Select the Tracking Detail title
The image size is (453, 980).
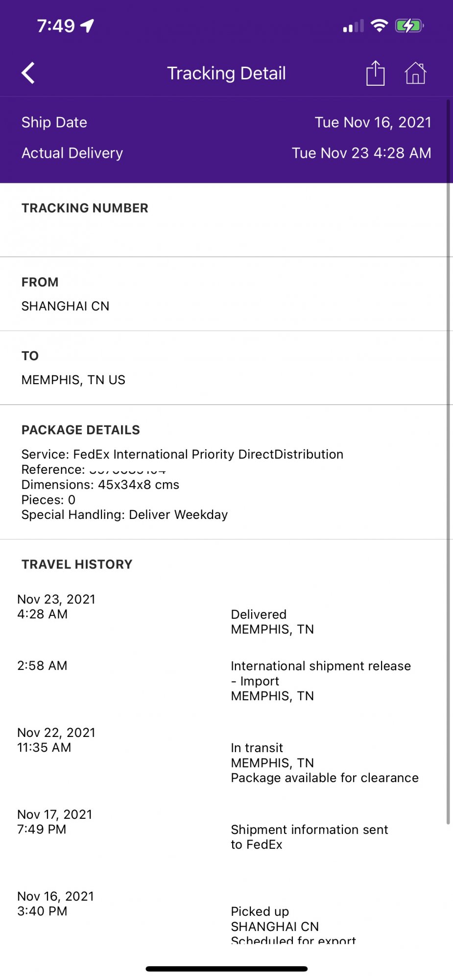pyautogui.click(x=226, y=73)
